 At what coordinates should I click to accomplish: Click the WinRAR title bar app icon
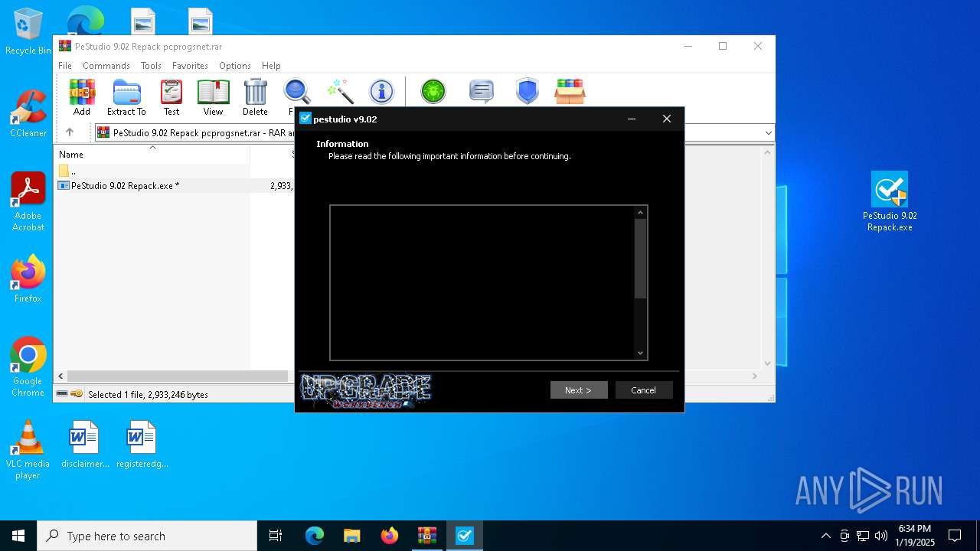65,46
